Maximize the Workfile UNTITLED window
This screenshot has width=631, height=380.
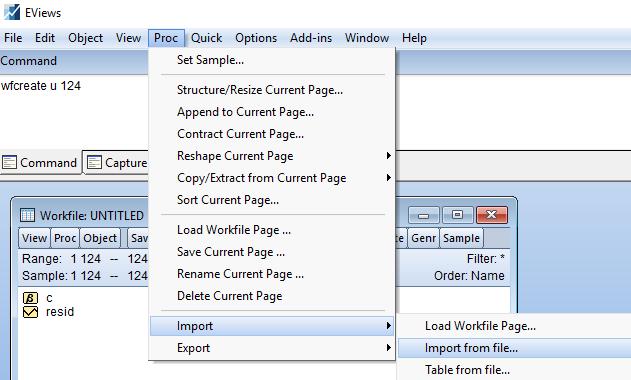(457, 215)
